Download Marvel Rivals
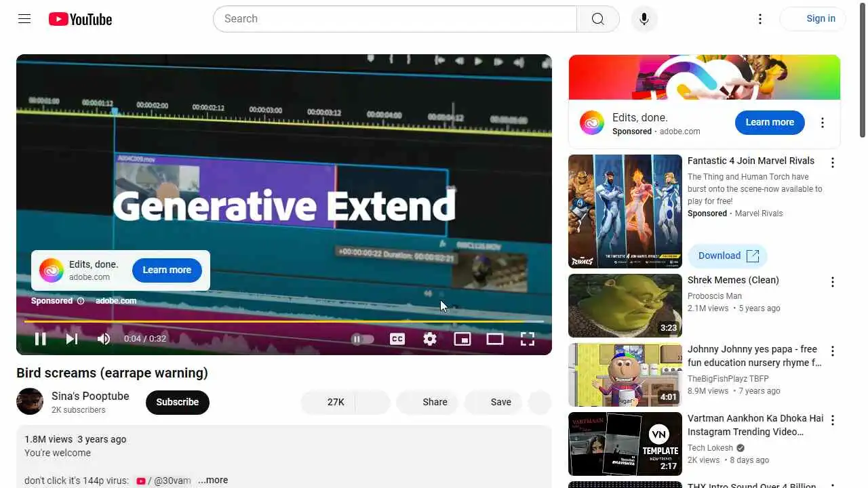 point(728,256)
